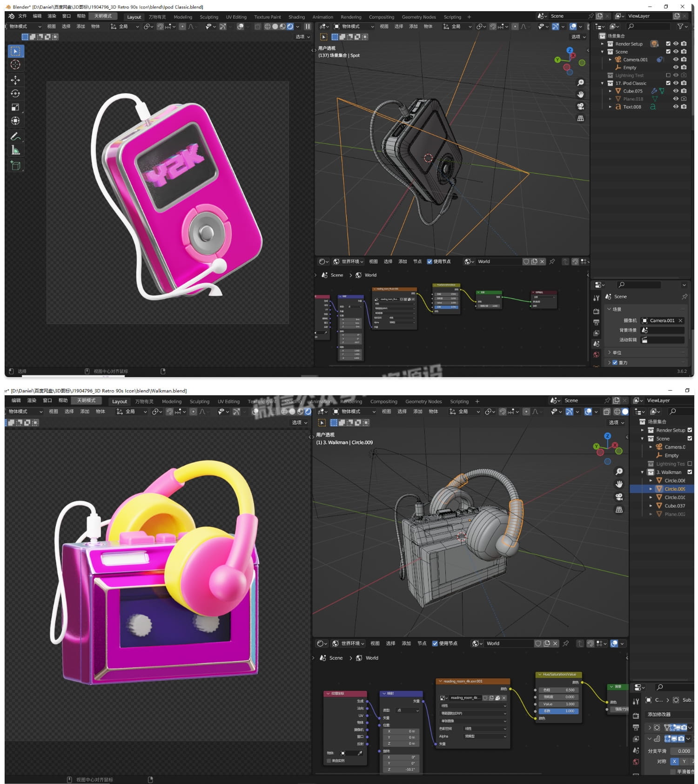The height and width of the screenshot is (784, 698).
Task: Open the 文件 menu in iPod window
Action: 22,16
